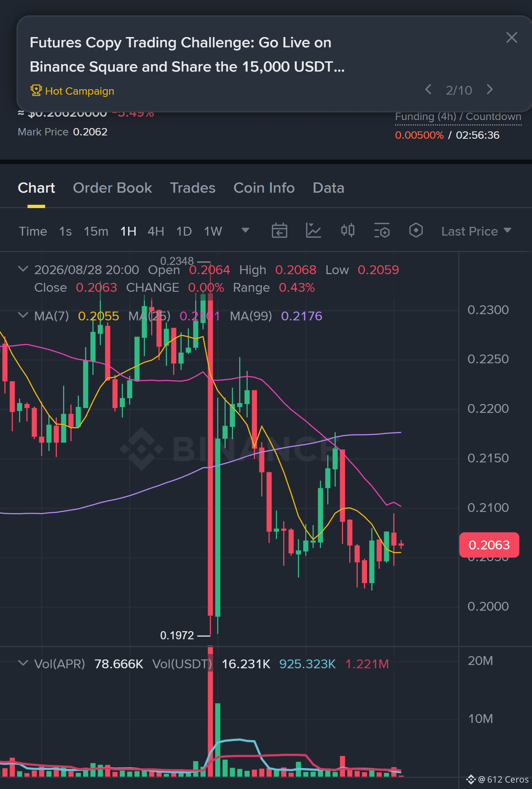The height and width of the screenshot is (789, 532).
Task: Switch to the Coin Info tab
Action: coord(264,188)
